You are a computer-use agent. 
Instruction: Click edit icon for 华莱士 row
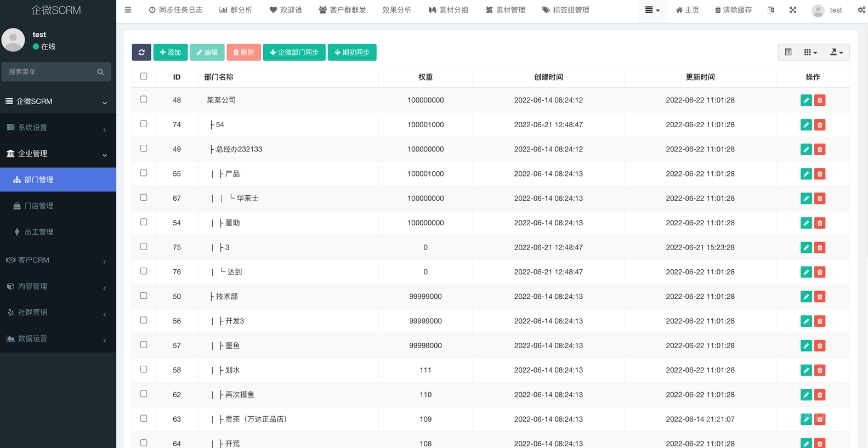point(805,199)
